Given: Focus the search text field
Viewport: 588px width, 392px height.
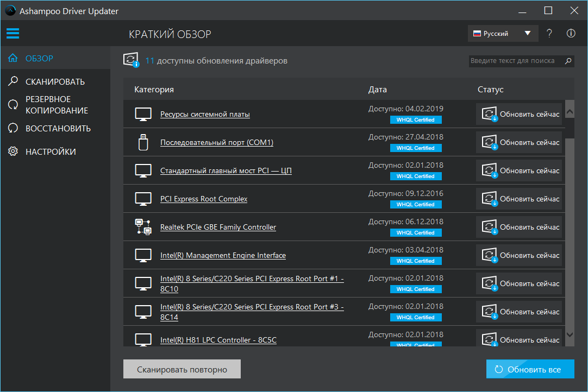Looking at the screenshot, I should tap(516, 61).
